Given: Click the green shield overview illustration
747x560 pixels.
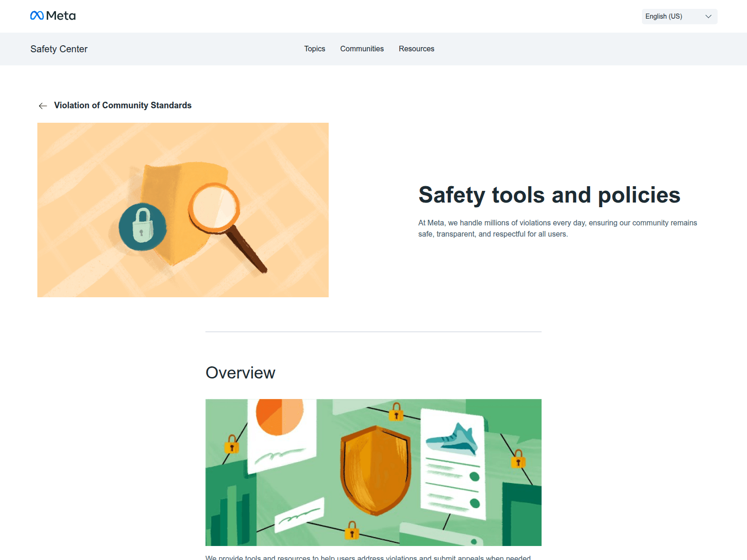Looking at the screenshot, I should click(373, 472).
